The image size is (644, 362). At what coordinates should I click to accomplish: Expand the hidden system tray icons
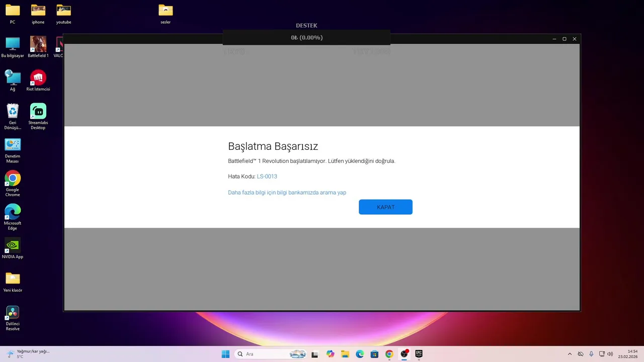point(570,354)
